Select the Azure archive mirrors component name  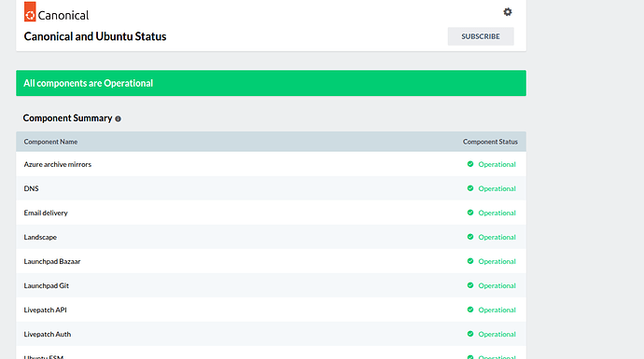58,164
